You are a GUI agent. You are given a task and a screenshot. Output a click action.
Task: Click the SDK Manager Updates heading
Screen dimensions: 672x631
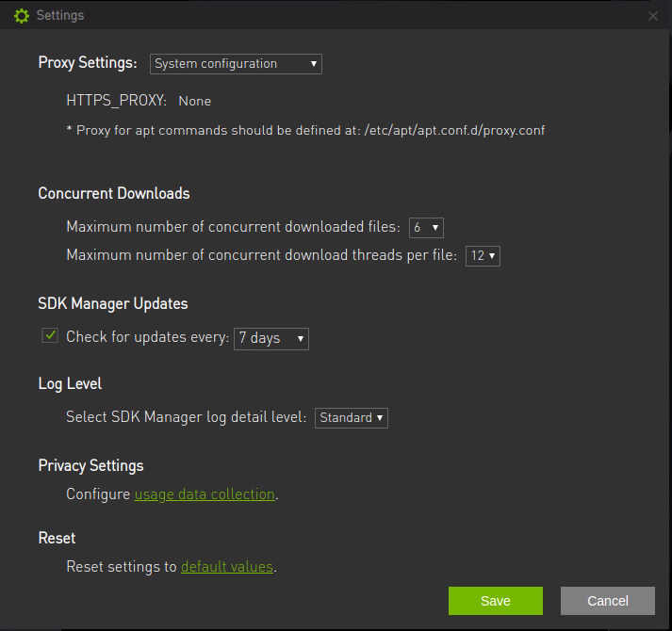pos(113,304)
